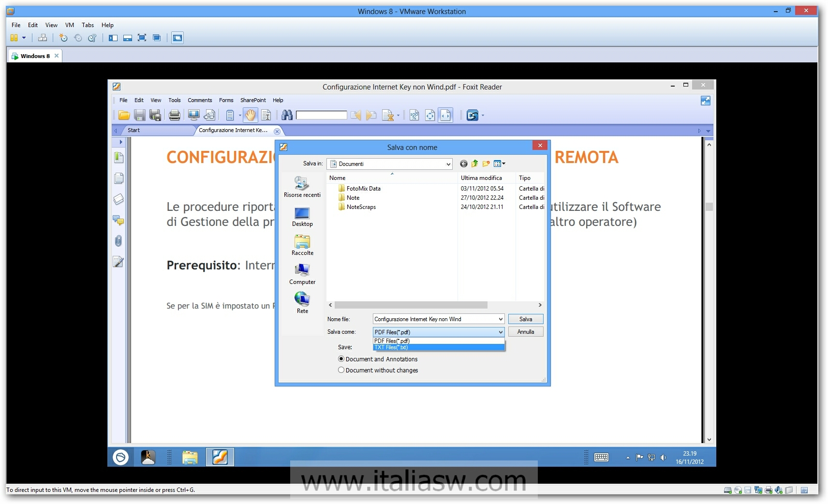Open the Foxit Forms menu
This screenshot has width=828, height=504.
pyautogui.click(x=226, y=100)
